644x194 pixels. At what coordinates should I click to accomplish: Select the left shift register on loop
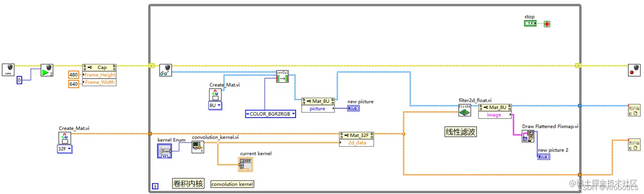151,66
